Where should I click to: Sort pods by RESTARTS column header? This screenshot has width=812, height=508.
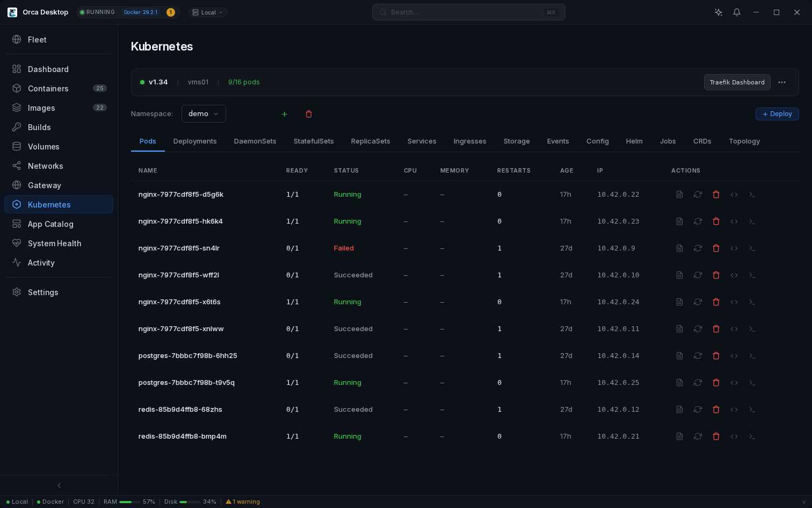pos(514,171)
